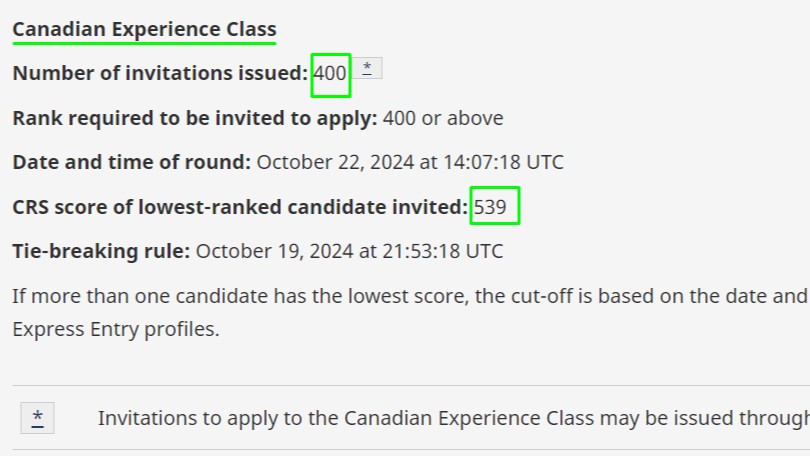Click the Rank required to be invited label
The image size is (810, 456).
[195, 118]
